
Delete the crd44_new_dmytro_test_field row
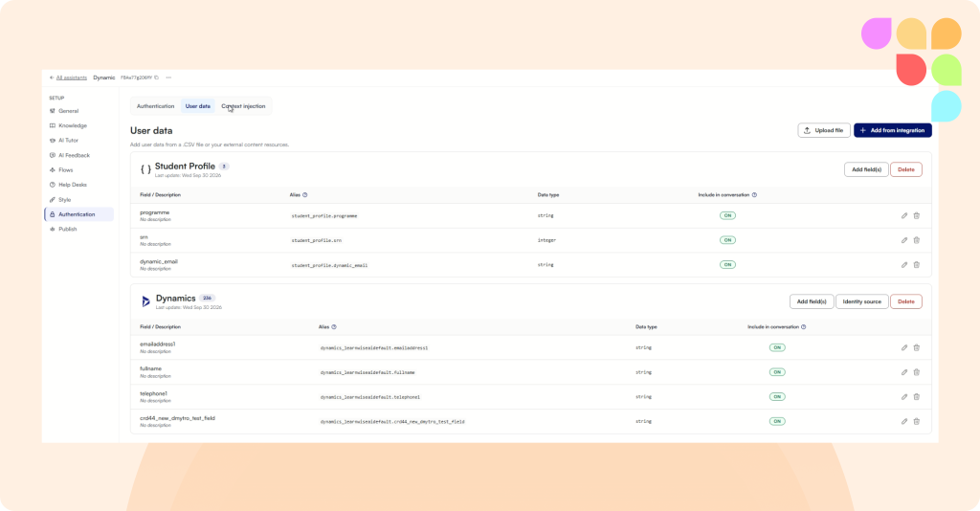[x=917, y=421]
